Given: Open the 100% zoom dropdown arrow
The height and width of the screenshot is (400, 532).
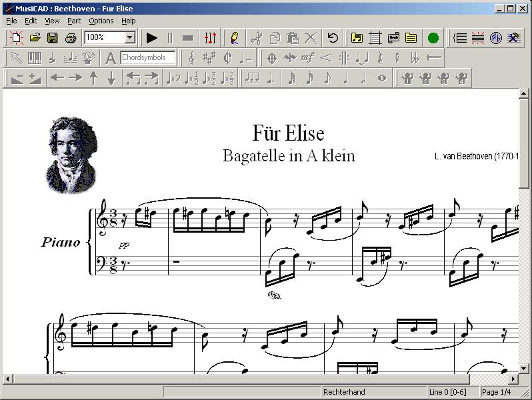Looking at the screenshot, I should [129, 37].
